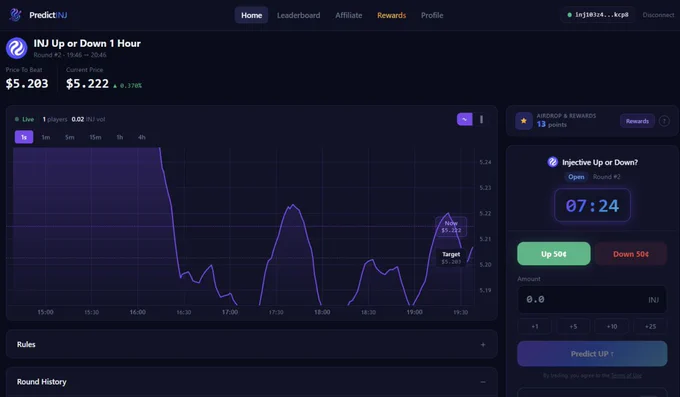Click the Price To Beat value $5.203
The height and width of the screenshot is (397, 680).
[27, 83]
